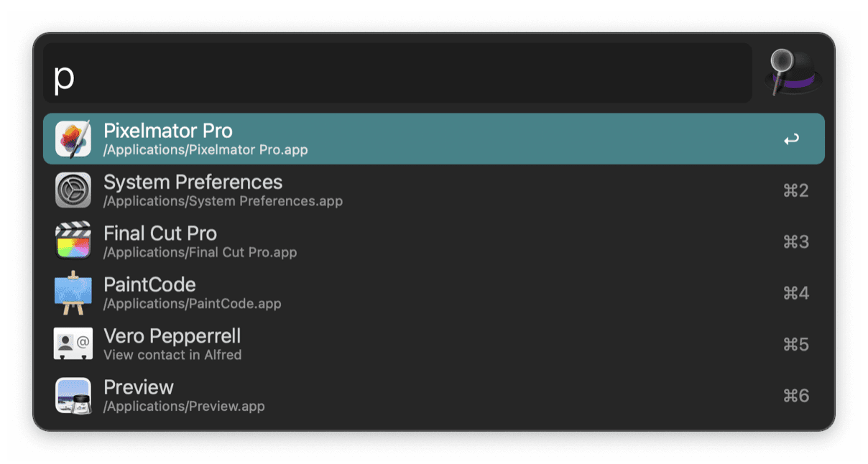Click the /Applications/Preview.app path text

coord(183,406)
